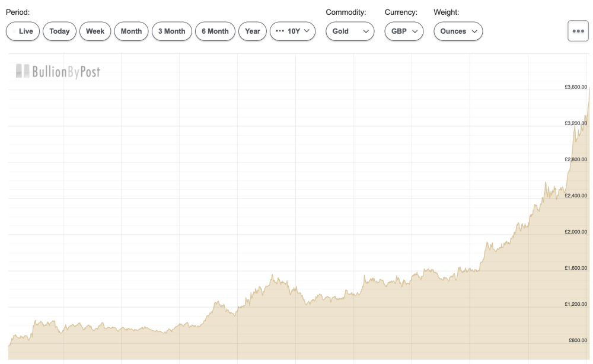The width and height of the screenshot is (593, 364).
Task: Open the Ounces weight dropdown
Action: point(458,31)
